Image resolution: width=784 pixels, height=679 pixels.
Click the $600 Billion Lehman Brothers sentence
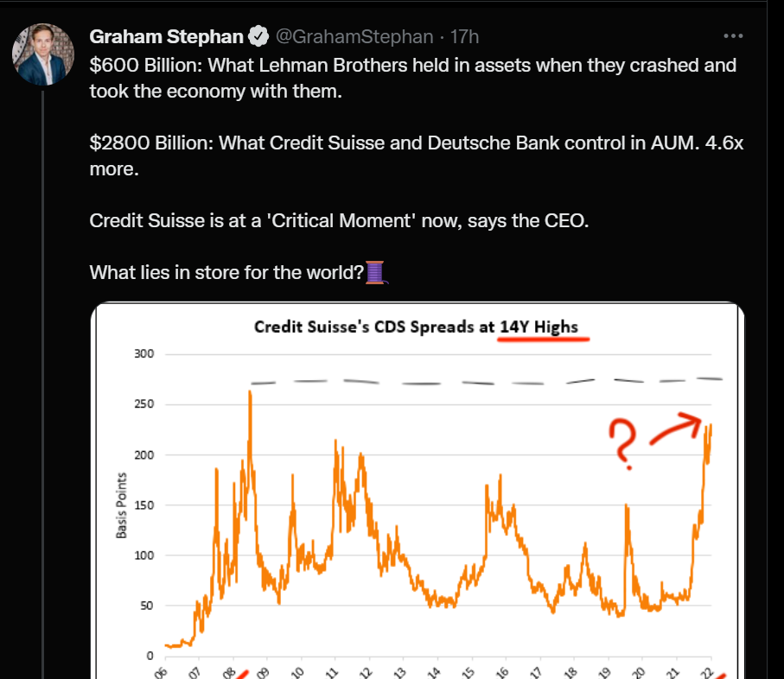(413, 78)
